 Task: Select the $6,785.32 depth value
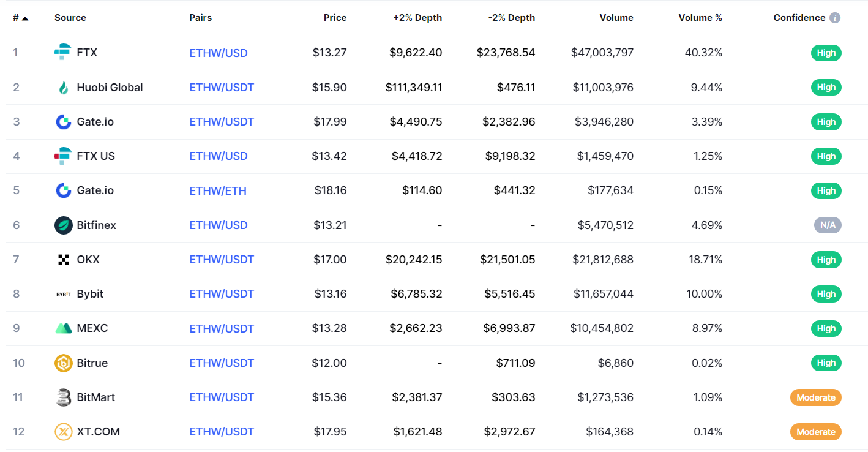pos(417,294)
